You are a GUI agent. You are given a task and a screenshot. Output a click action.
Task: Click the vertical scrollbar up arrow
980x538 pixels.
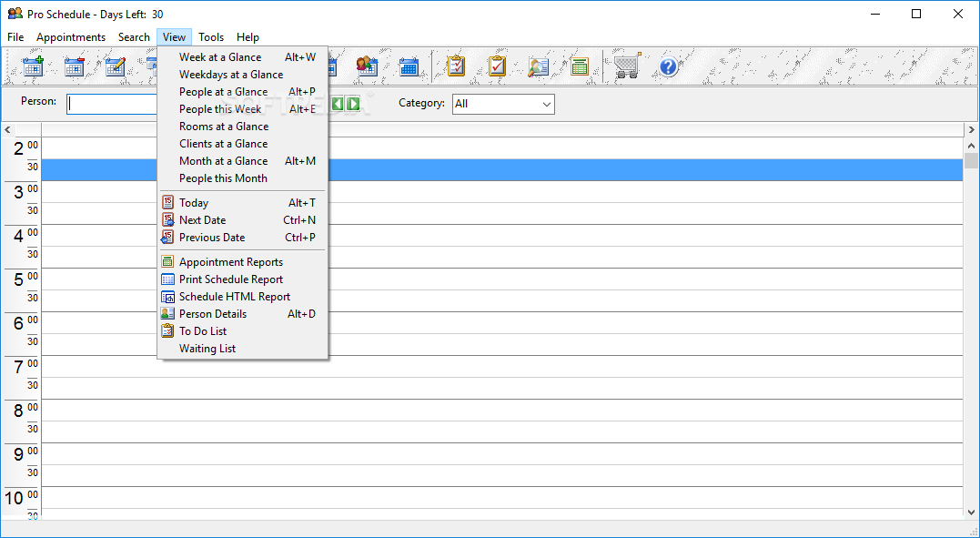click(x=971, y=146)
